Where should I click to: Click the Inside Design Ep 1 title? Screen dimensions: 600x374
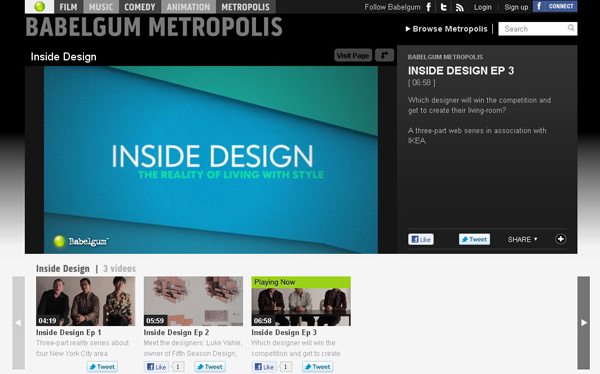68,332
